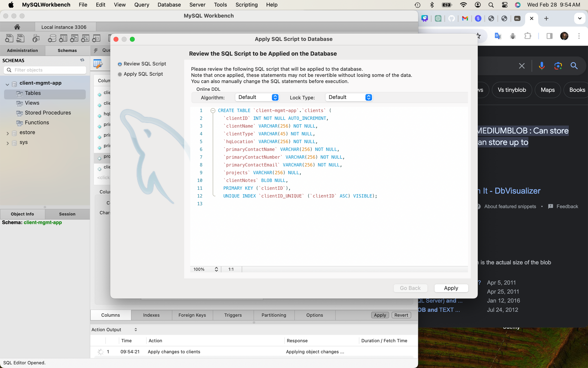Select the Apply SQL Script step
Image resolution: width=588 pixels, height=368 pixels.
pos(143,74)
